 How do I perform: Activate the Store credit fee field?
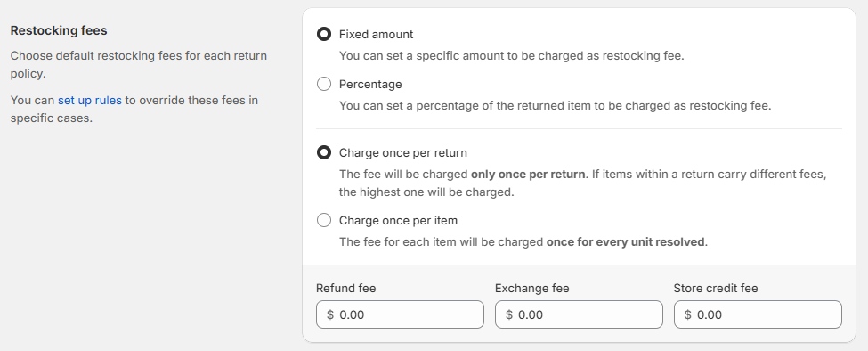[758, 314]
